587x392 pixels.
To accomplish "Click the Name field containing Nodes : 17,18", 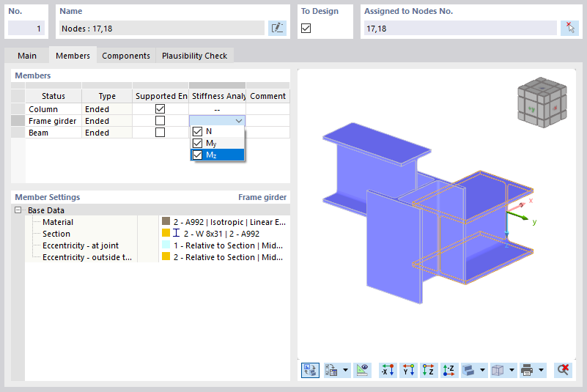I will pyautogui.click(x=162, y=28).
